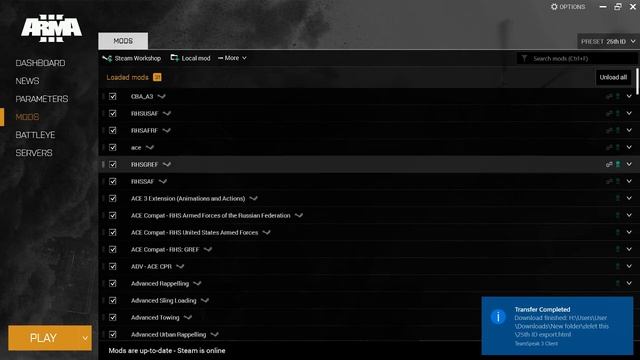Click the Steam icon beside CBA_A3

click(162, 96)
